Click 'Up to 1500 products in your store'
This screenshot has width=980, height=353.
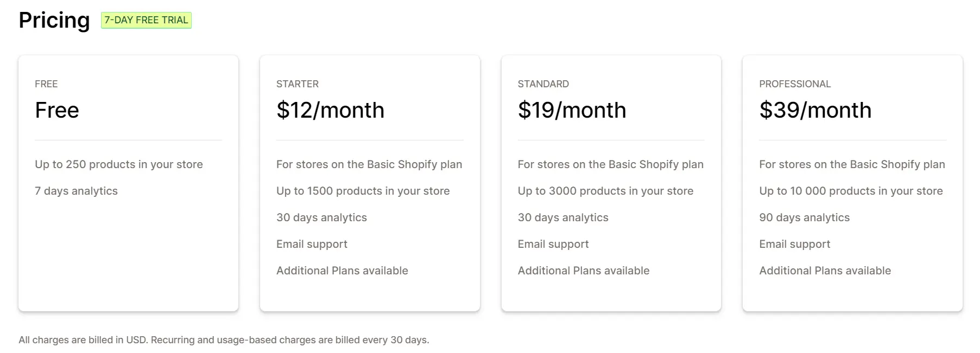pos(363,191)
